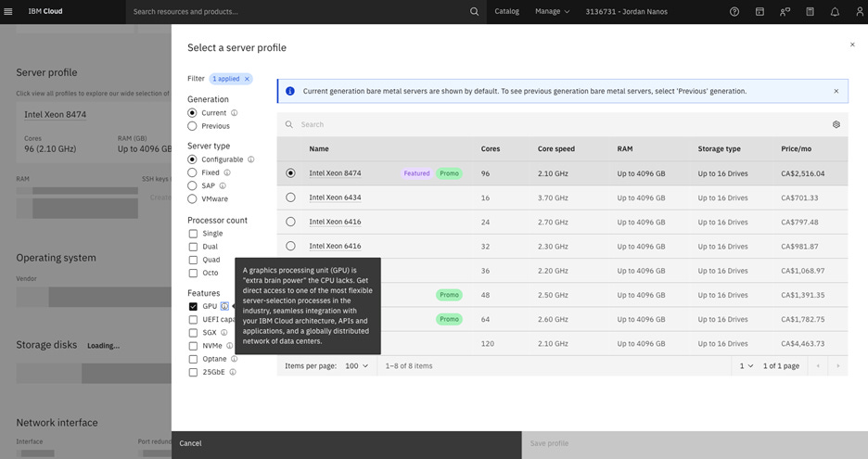Viewport: 868px width, 459px height.
Task: Click the CA$4,463.73 price cell
Action: pyautogui.click(x=803, y=344)
